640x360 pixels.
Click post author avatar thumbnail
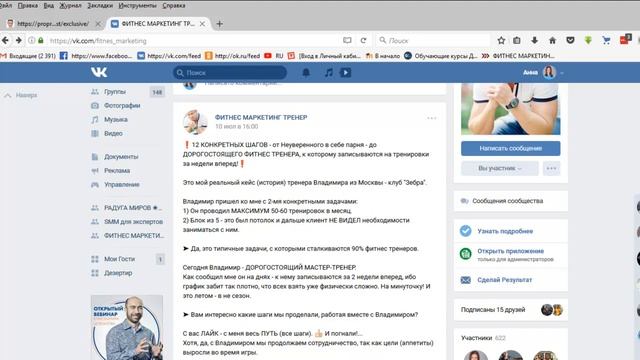tap(196, 122)
